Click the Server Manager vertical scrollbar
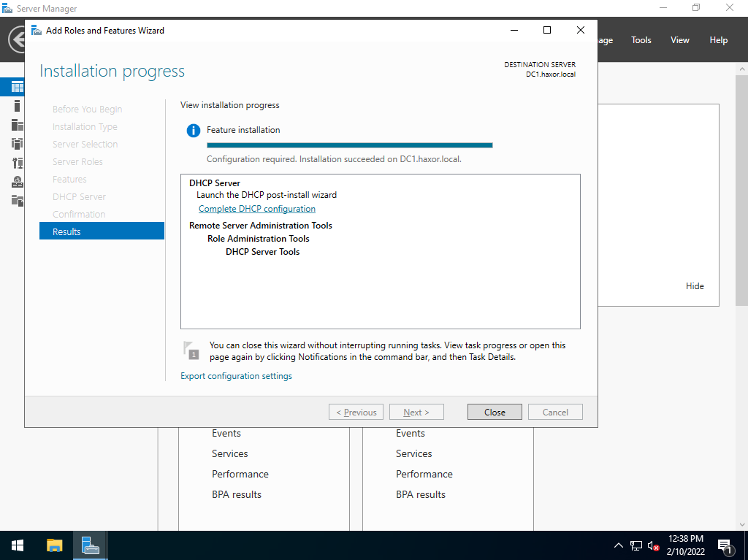Screen dimensions: 748x560 click(742, 191)
